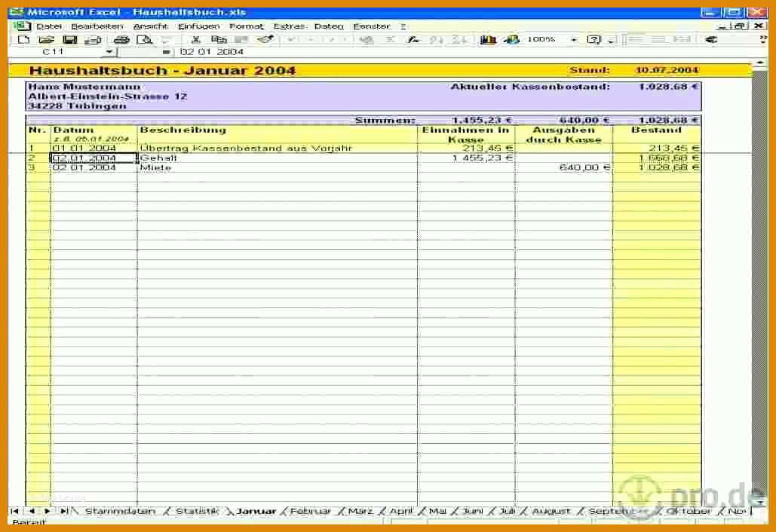The image size is (776, 532).
Task: Open Print Preview with magnifier icon
Action: pos(144,40)
